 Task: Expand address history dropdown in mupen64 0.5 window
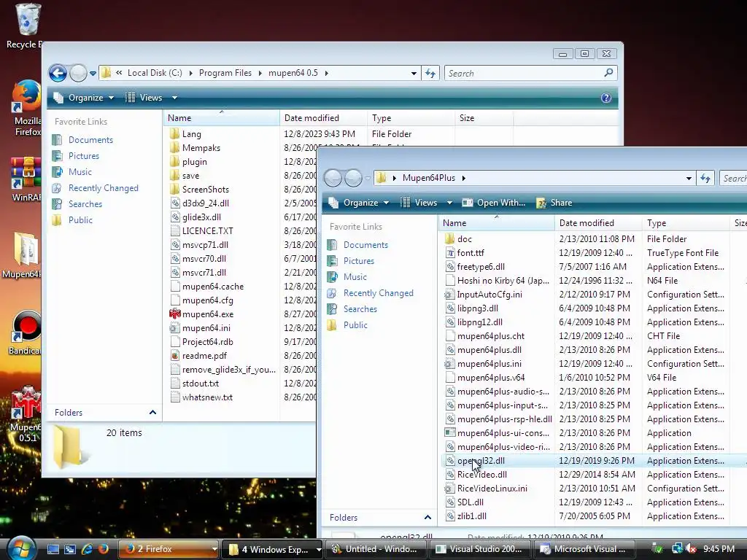(414, 74)
